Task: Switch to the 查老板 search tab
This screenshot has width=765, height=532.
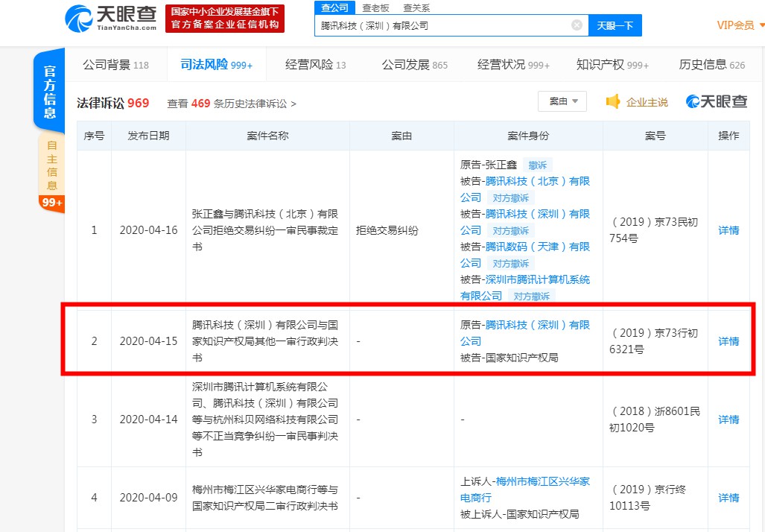Action: click(x=375, y=7)
